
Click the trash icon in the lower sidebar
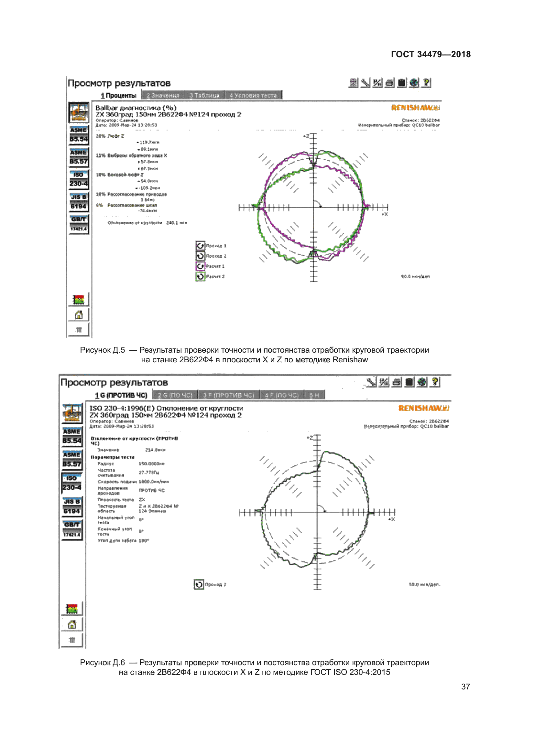pyautogui.click(x=72, y=640)
